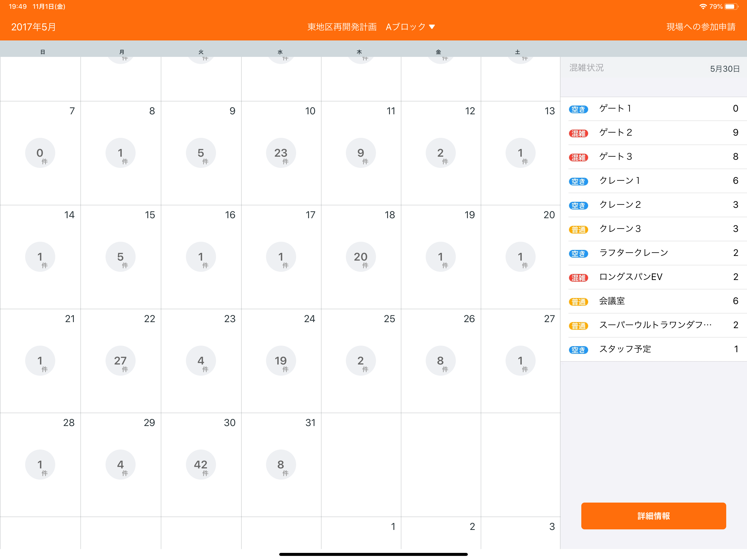747x560 pixels.
Task: Select June 2 in the calendar
Action: pos(441,533)
